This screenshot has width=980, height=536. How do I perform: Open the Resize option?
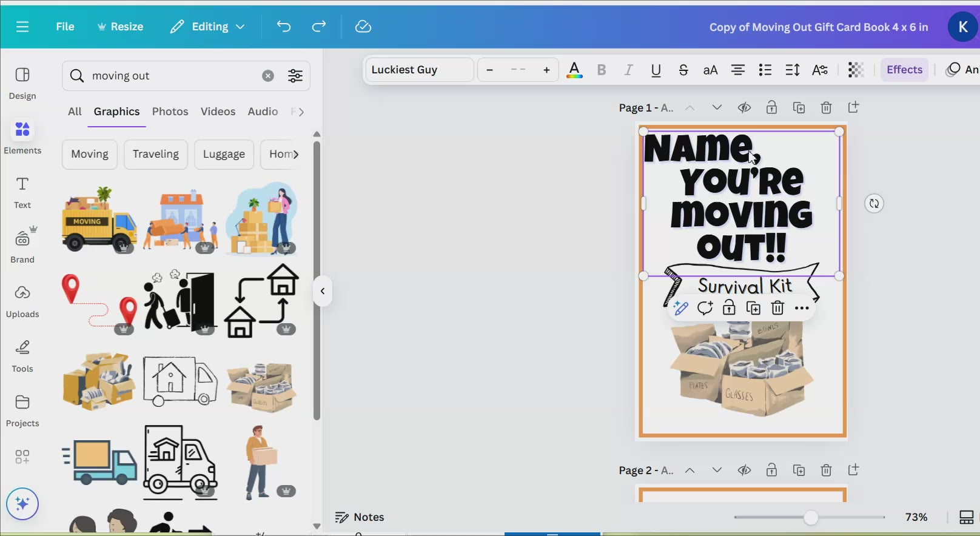tap(120, 27)
